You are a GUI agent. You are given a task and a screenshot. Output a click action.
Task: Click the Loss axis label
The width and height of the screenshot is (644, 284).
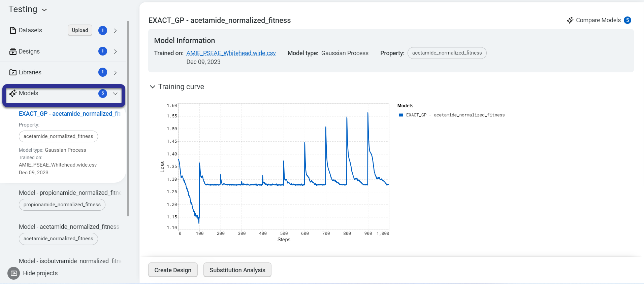(x=162, y=167)
